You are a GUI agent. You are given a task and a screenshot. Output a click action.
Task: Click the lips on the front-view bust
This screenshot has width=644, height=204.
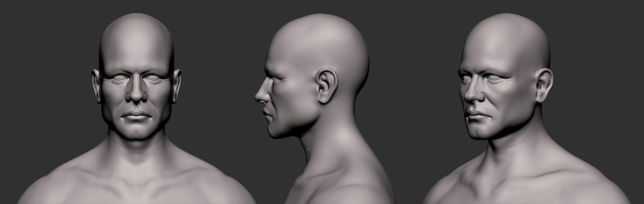(136, 115)
